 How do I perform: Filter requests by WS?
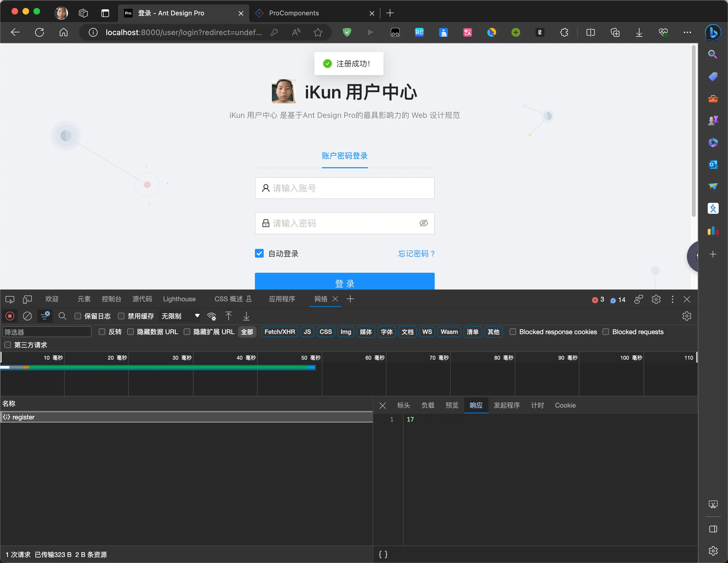[x=427, y=332]
